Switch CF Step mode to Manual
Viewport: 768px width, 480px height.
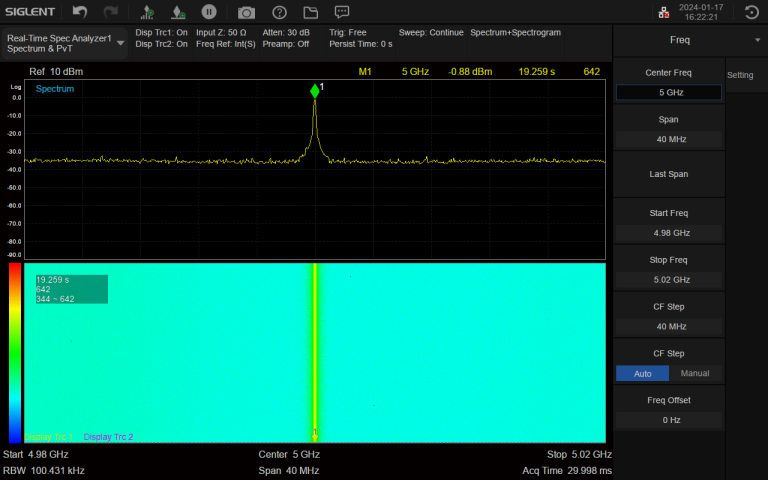tap(695, 373)
